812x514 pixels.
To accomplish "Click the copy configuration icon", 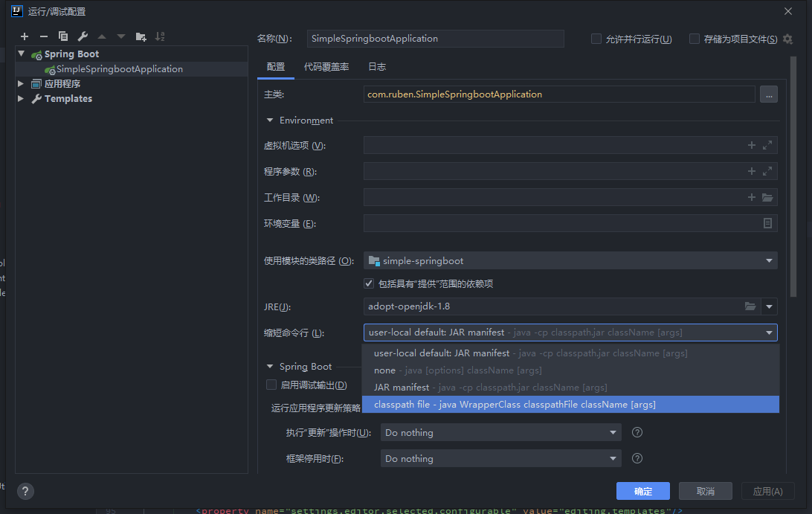I will [x=63, y=36].
